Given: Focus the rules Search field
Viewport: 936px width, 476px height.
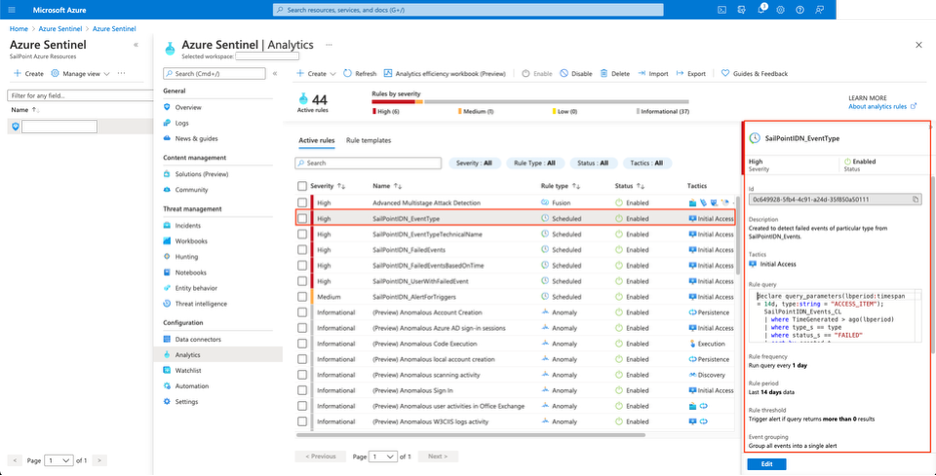Looking at the screenshot, I should point(368,163).
